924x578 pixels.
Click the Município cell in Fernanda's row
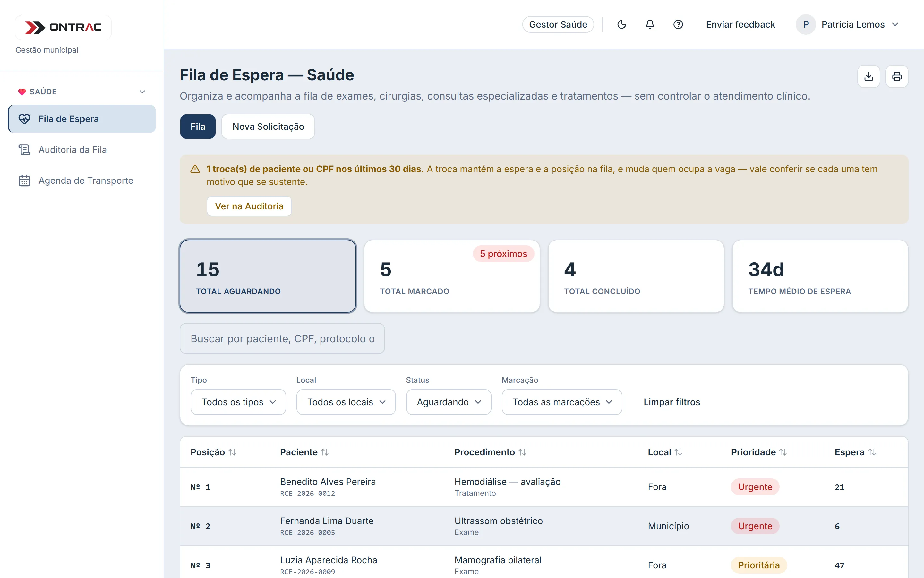pyautogui.click(x=668, y=526)
